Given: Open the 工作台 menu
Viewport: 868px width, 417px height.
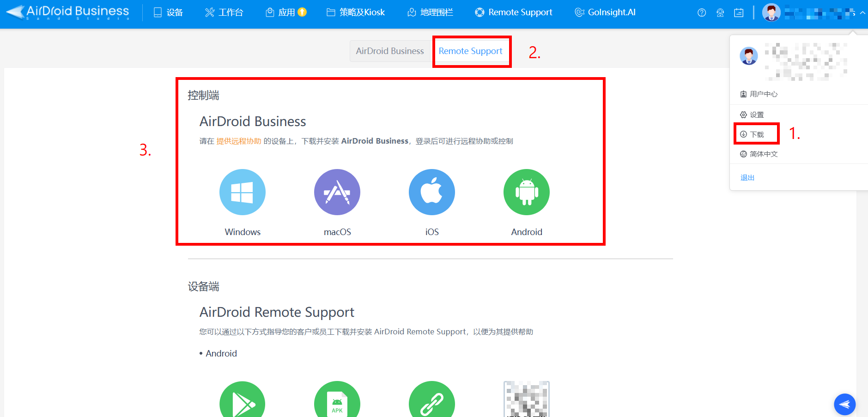Looking at the screenshot, I should pos(224,12).
